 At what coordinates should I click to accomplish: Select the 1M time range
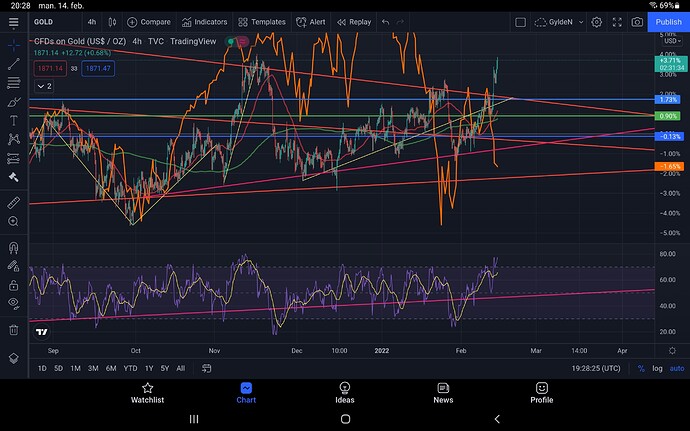(76, 368)
